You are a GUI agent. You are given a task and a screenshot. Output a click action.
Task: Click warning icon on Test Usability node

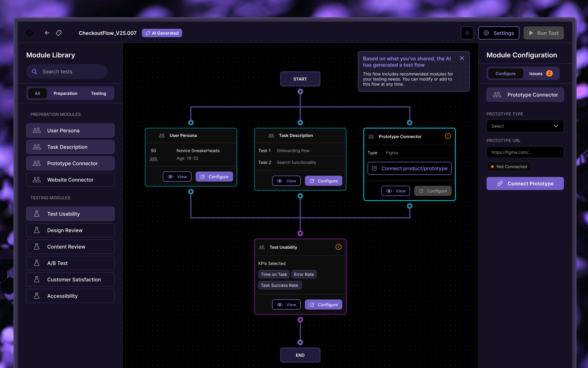tap(339, 247)
